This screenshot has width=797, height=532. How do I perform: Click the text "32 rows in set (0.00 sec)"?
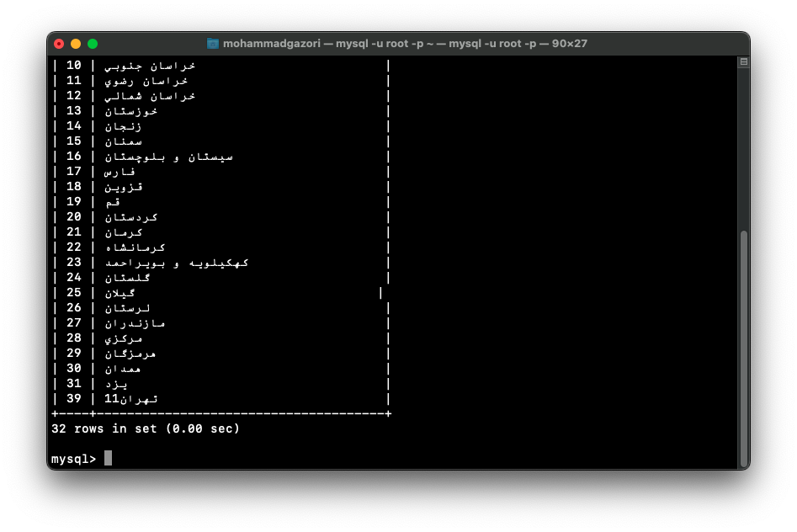coord(146,428)
